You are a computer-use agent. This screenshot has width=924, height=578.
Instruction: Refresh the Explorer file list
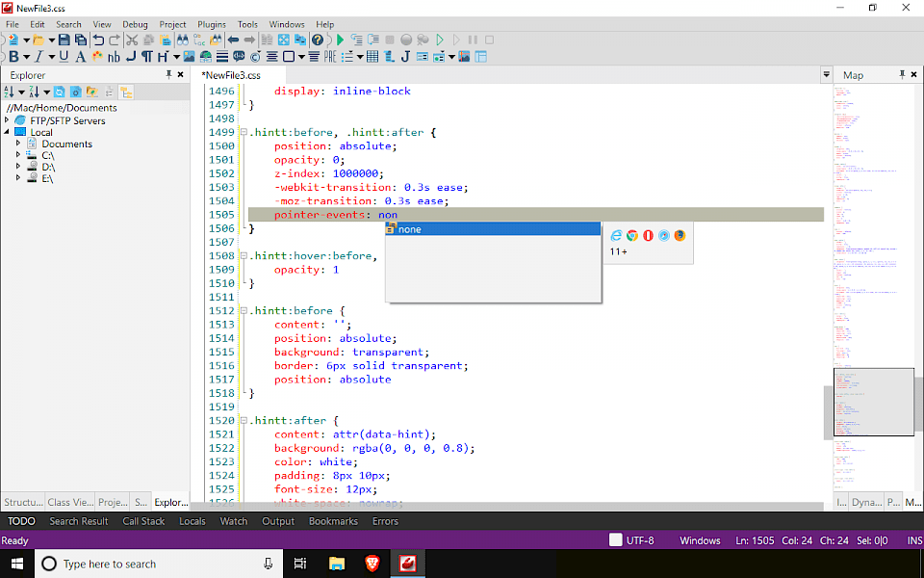59,92
